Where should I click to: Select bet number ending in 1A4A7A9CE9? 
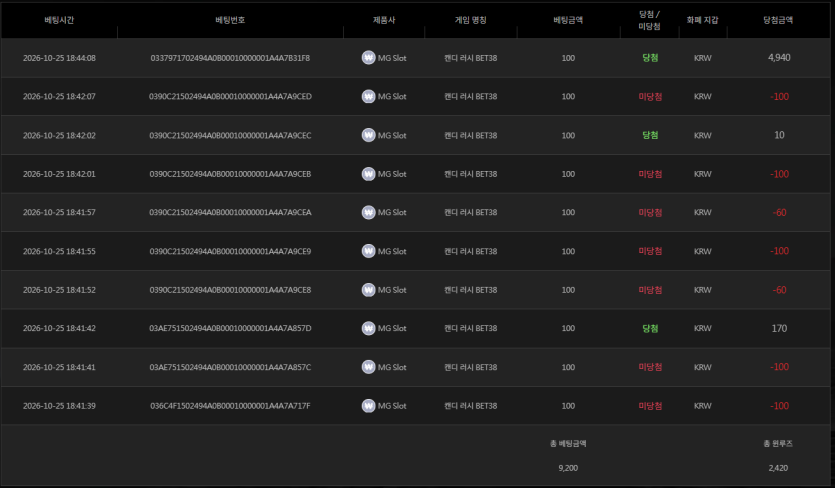230,251
